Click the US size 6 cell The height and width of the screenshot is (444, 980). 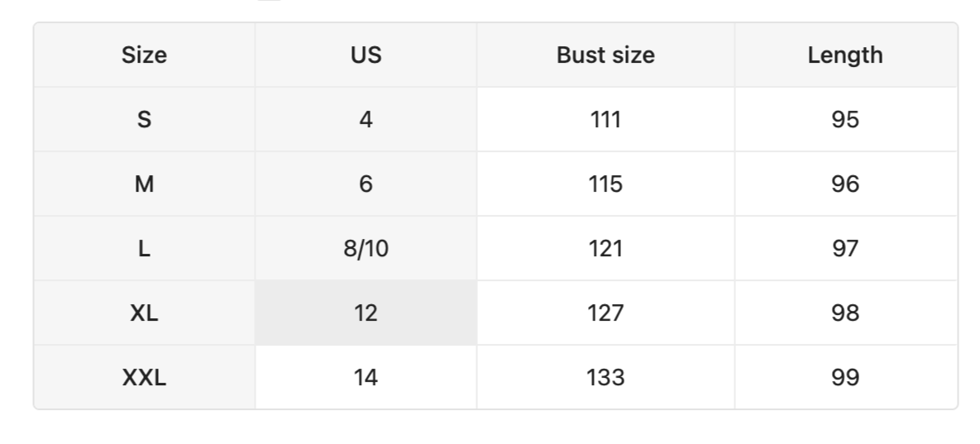tap(366, 184)
